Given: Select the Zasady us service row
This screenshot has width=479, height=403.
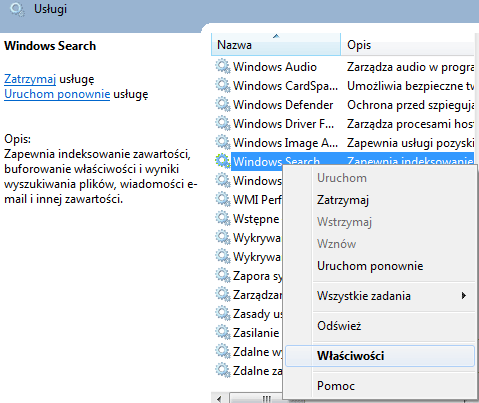Looking at the screenshot, I should tap(257, 314).
